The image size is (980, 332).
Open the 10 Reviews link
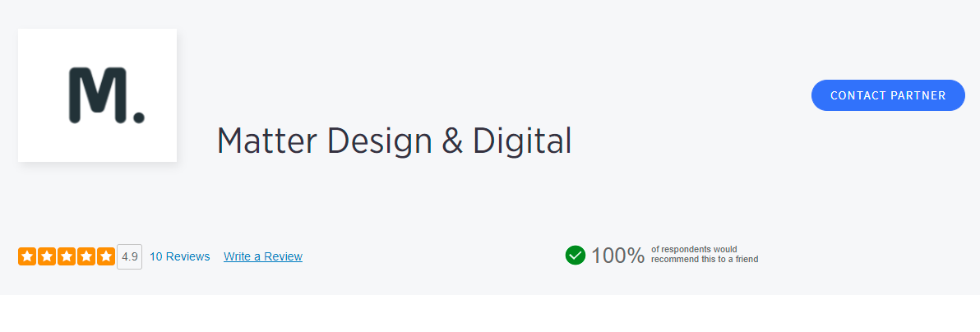click(179, 256)
